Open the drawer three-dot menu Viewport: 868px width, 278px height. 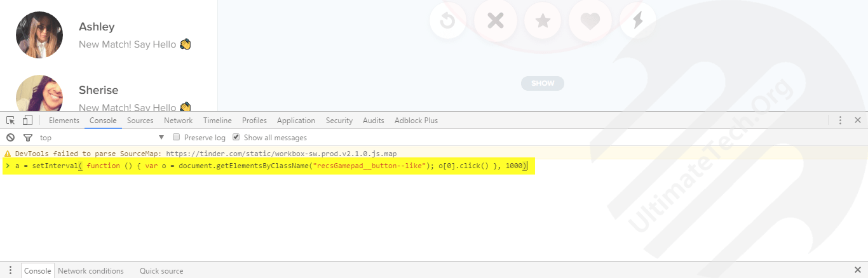pyautogui.click(x=10, y=270)
